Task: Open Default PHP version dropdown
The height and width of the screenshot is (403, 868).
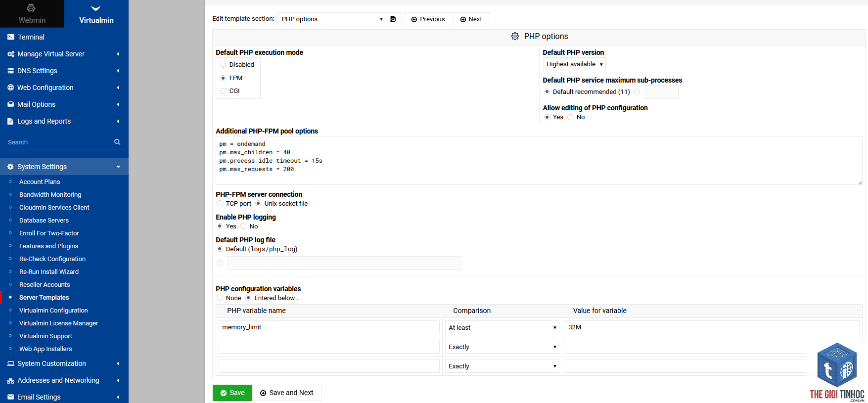Action: tap(574, 64)
